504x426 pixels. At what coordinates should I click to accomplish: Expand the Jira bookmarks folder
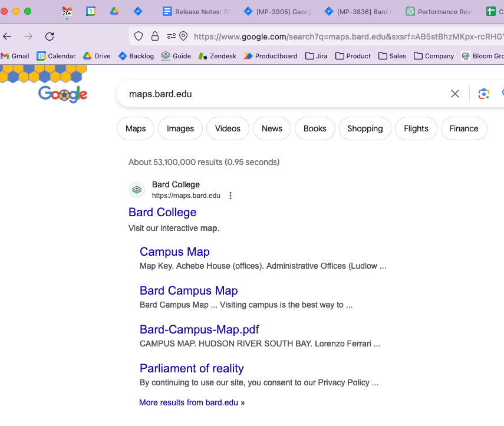pyautogui.click(x=317, y=56)
